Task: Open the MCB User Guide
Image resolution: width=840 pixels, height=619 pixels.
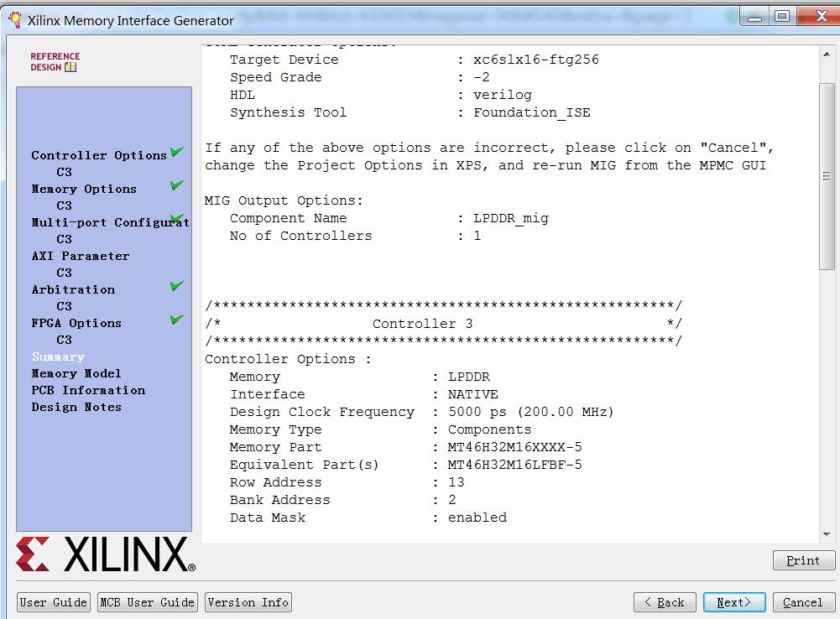Action: [x=148, y=602]
